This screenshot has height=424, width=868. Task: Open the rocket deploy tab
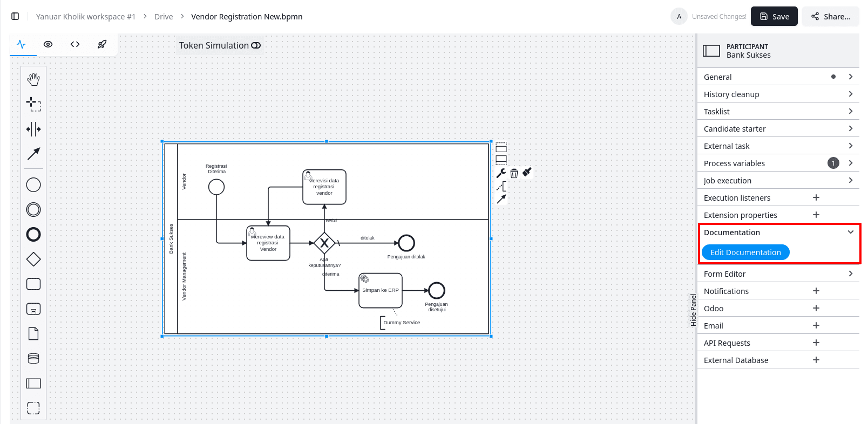point(102,44)
